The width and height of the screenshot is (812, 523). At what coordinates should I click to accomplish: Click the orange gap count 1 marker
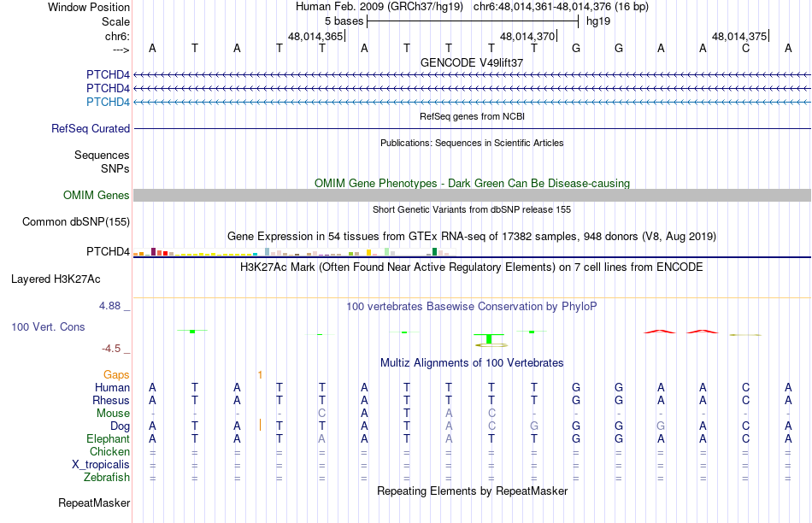point(260,374)
